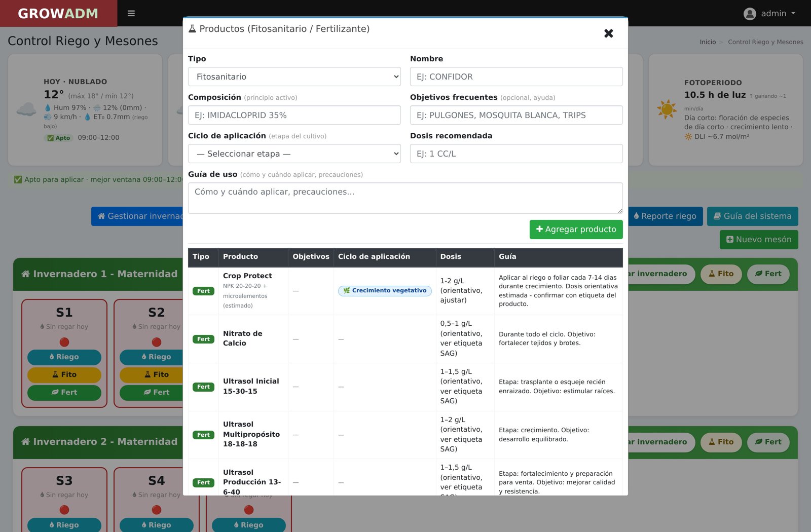This screenshot has width=811, height=532.
Task: Toggle the hamburger sidebar menu
Action: 131,13
